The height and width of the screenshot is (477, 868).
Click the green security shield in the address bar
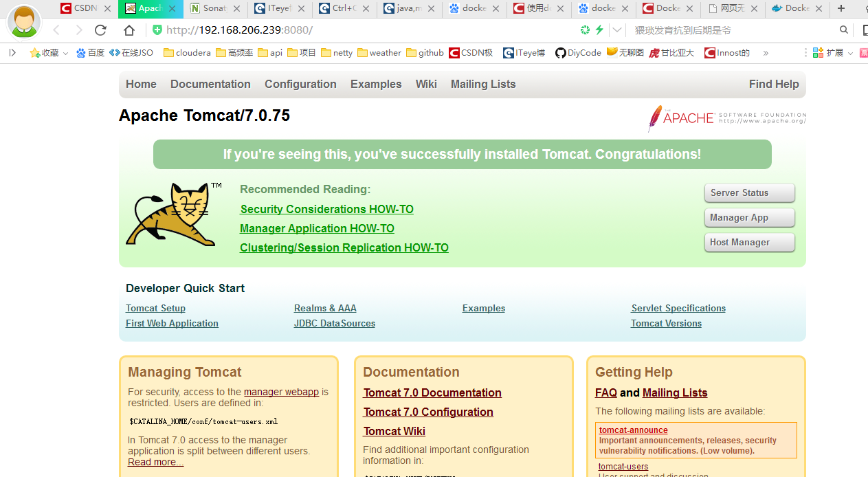click(157, 30)
